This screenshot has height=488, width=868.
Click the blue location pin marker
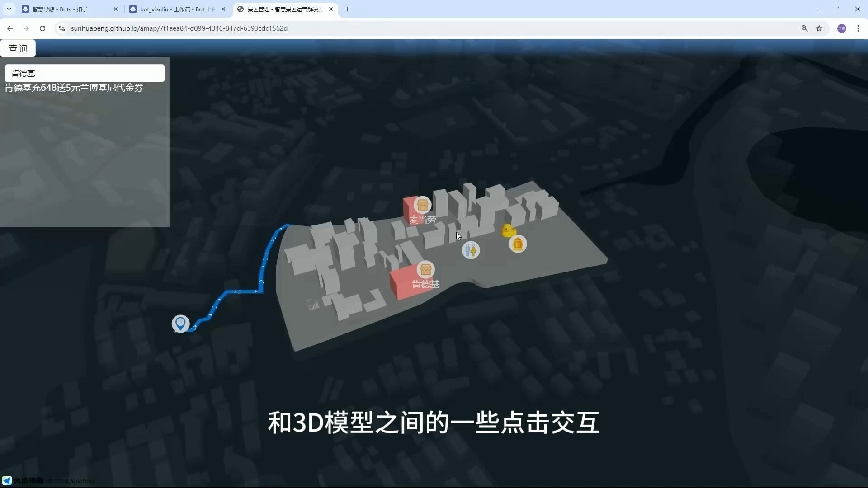180,324
